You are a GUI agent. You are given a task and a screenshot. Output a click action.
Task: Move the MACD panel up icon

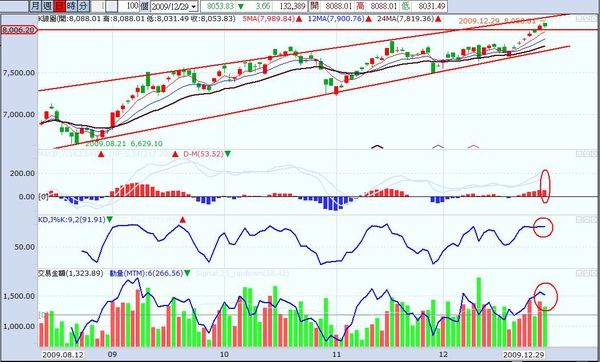pyautogui.click(x=586, y=154)
